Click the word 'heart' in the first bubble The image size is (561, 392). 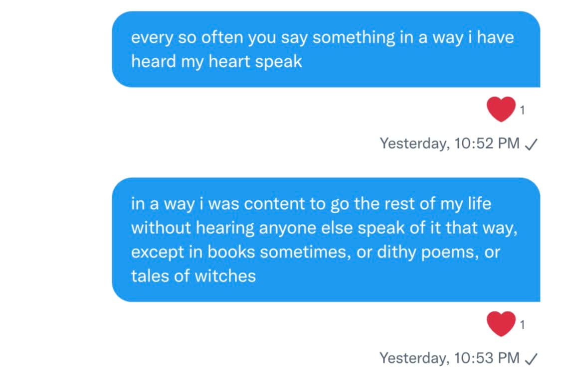[x=225, y=61]
